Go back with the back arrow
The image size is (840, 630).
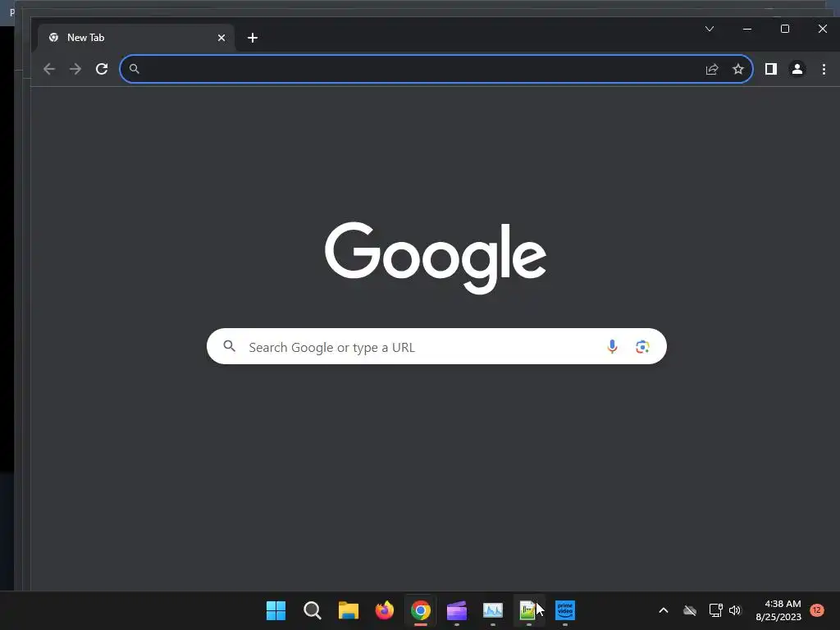49,69
